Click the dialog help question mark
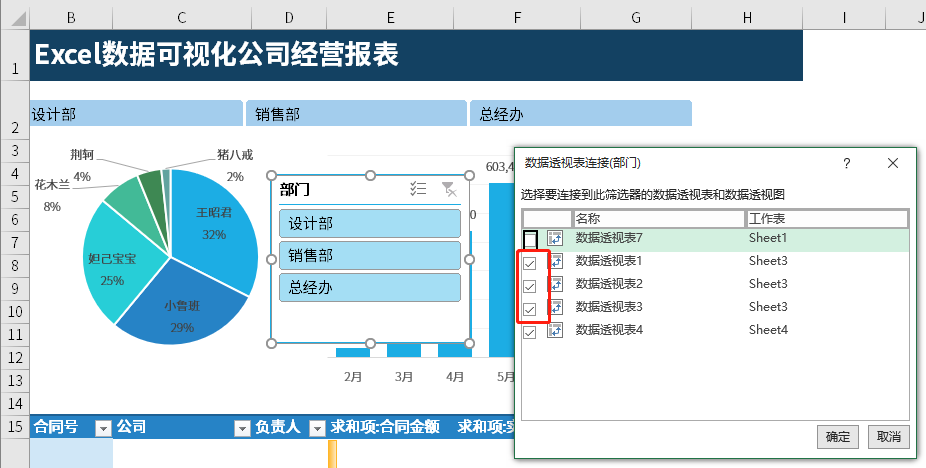This screenshot has height=468, width=926. [847, 163]
